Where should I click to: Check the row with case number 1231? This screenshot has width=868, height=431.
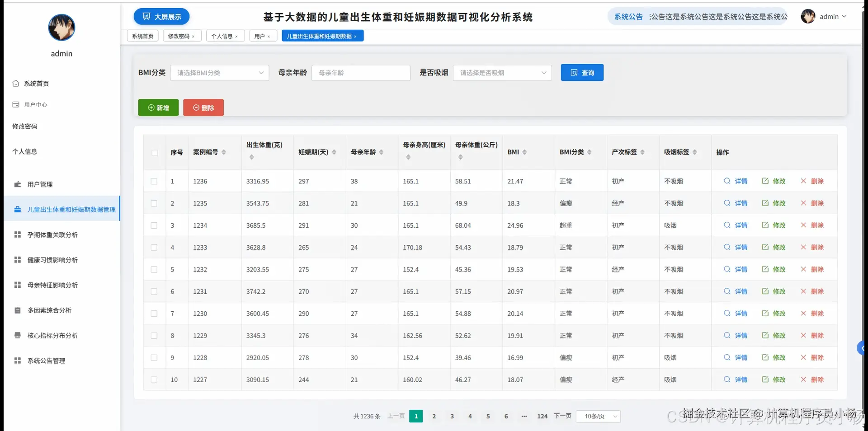click(154, 291)
